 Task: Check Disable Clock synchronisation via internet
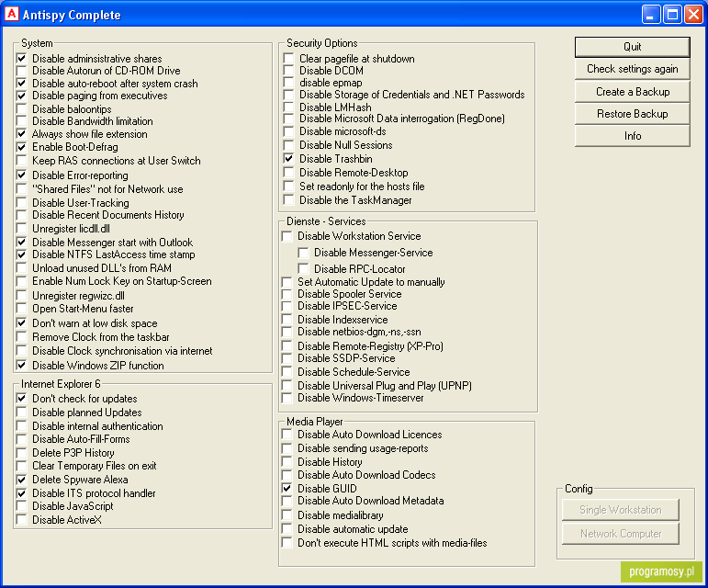(x=21, y=350)
